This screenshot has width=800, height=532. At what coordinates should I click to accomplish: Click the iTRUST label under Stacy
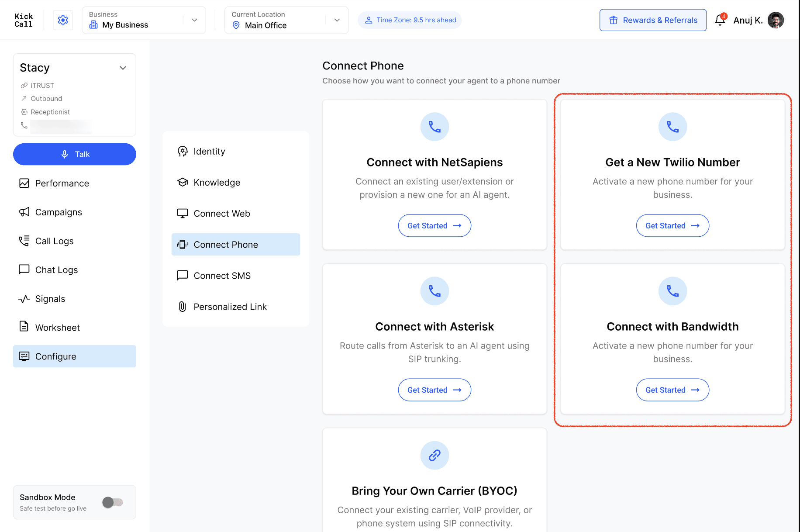click(42, 86)
